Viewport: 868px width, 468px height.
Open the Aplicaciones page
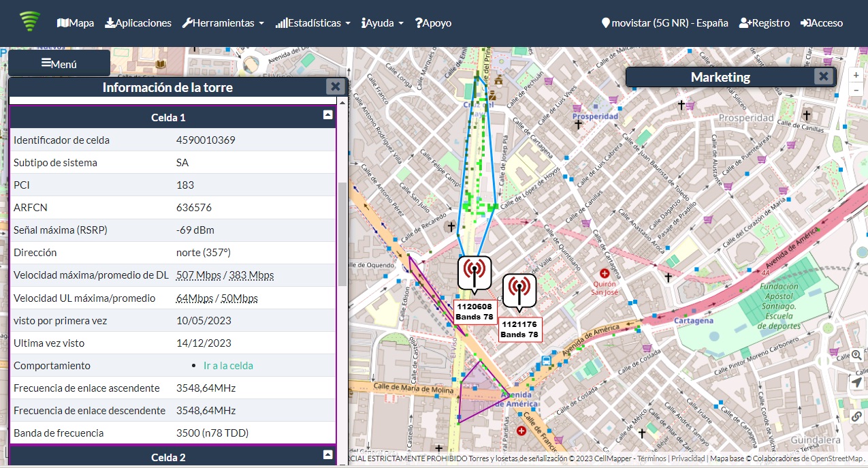138,22
